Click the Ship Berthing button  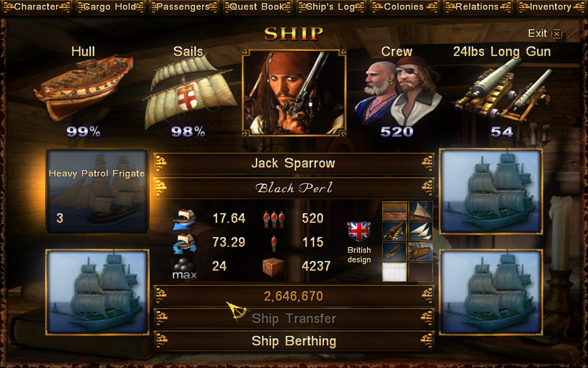294,341
